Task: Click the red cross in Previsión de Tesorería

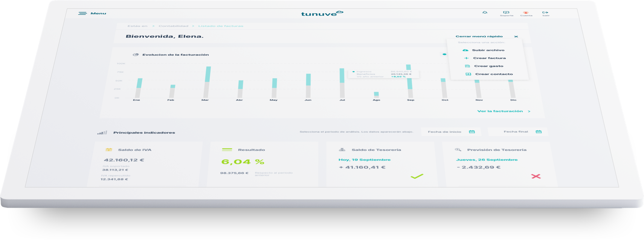Action: pos(536,176)
